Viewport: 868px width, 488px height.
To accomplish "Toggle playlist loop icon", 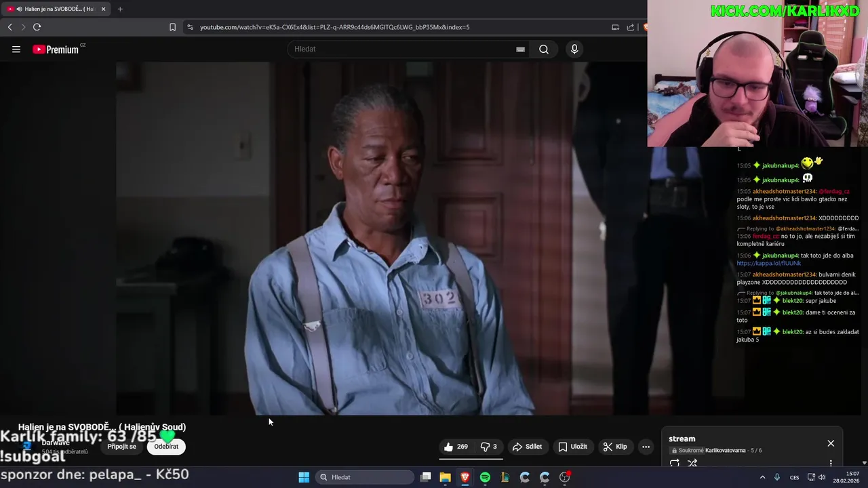I will 675,464.
